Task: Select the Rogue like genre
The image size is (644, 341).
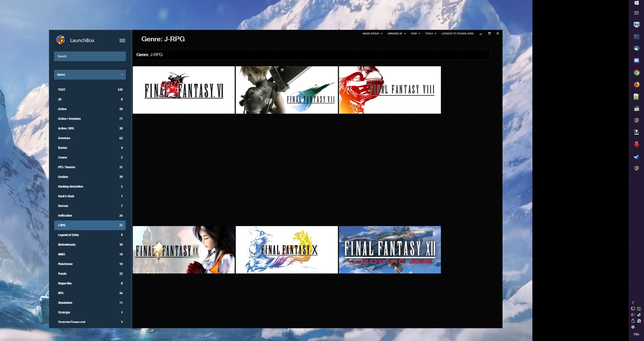Action: point(90,283)
